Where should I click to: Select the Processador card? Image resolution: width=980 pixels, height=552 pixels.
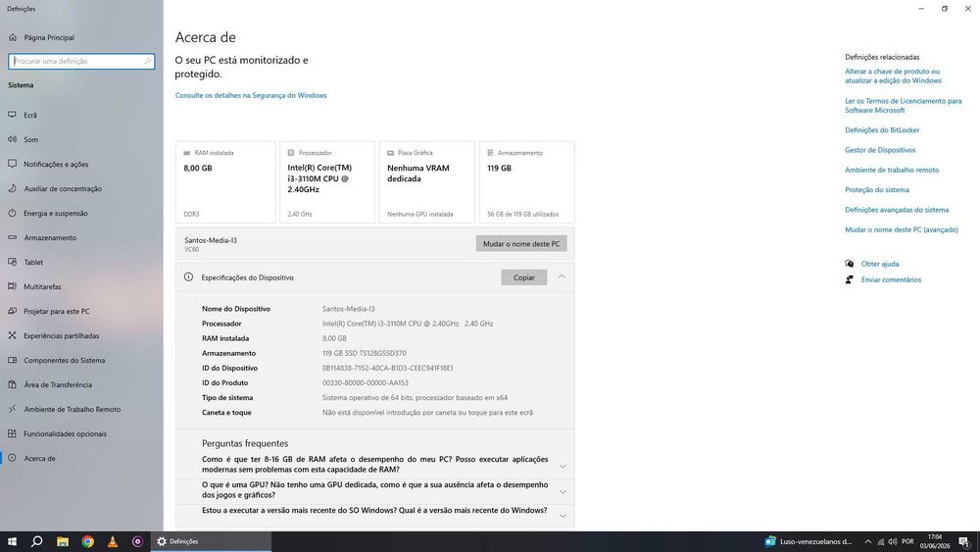[x=327, y=182]
